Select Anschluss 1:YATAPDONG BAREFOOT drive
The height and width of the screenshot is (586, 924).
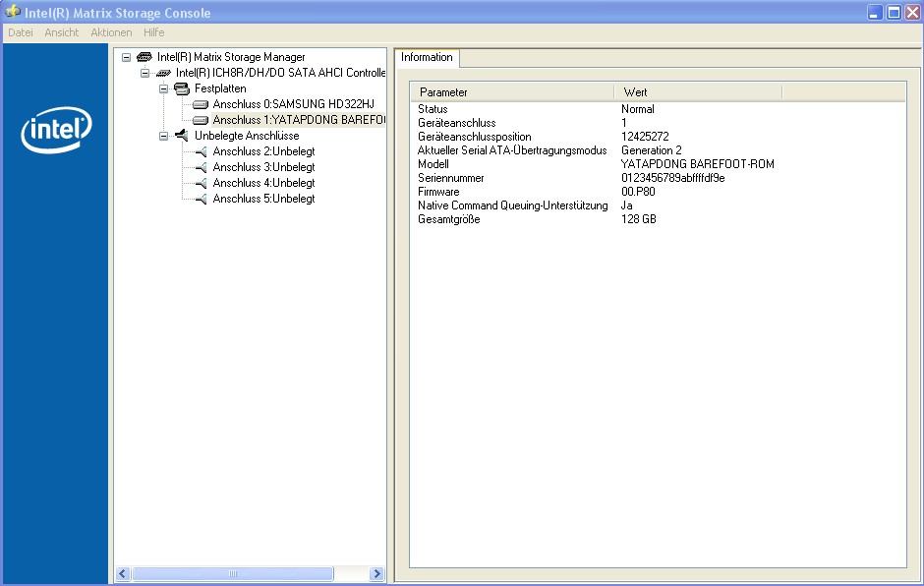tap(299, 120)
